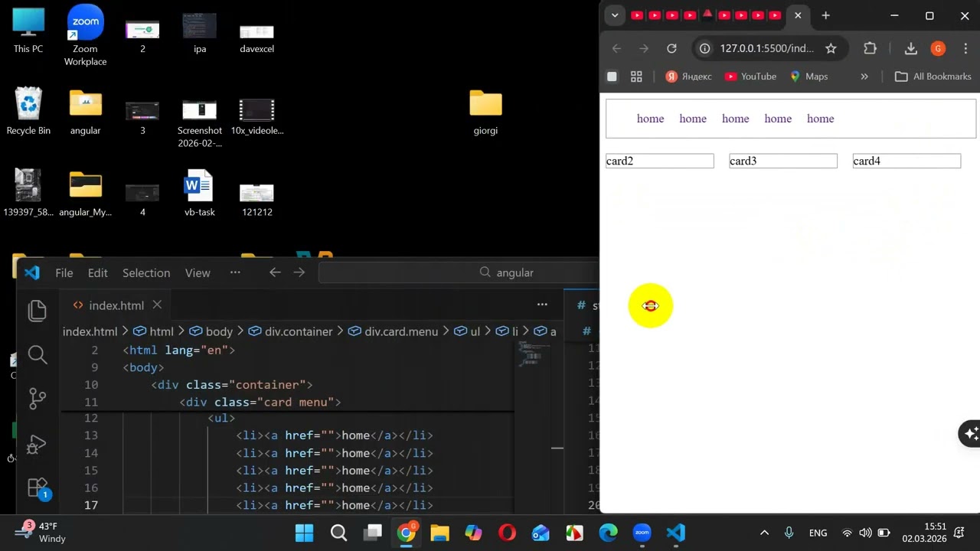The height and width of the screenshot is (551, 980).
Task: Open the Яндекс bookmark
Action: point(688,77)
